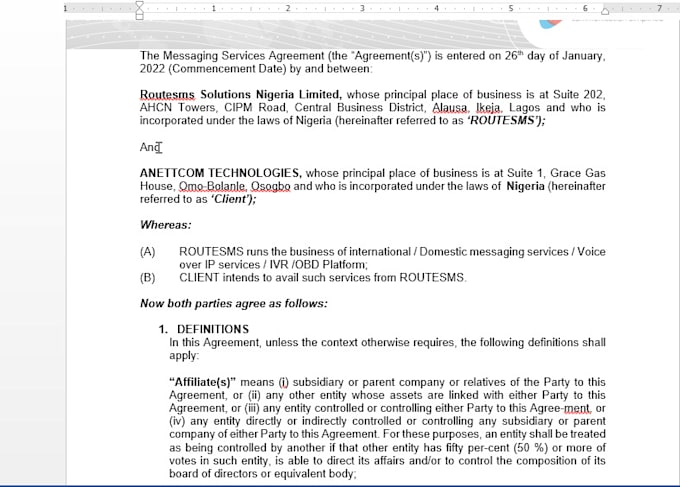Click the "DEFINITIONS" section heading

pyautogui.click(x=213, y=329)
